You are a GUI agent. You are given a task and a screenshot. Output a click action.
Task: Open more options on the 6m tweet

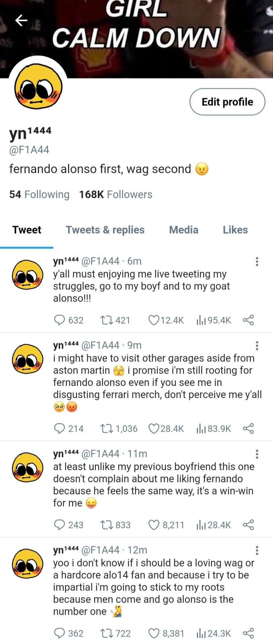[257, 262]
